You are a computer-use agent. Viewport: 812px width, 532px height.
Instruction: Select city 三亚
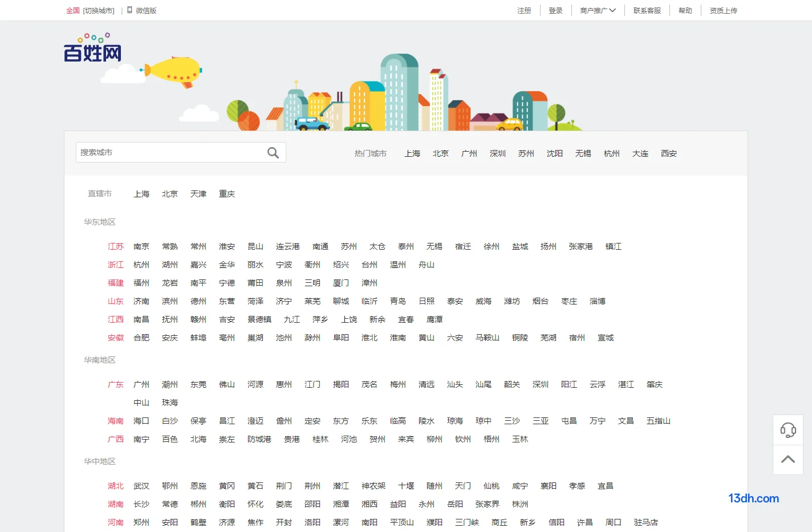coord(541,421)
